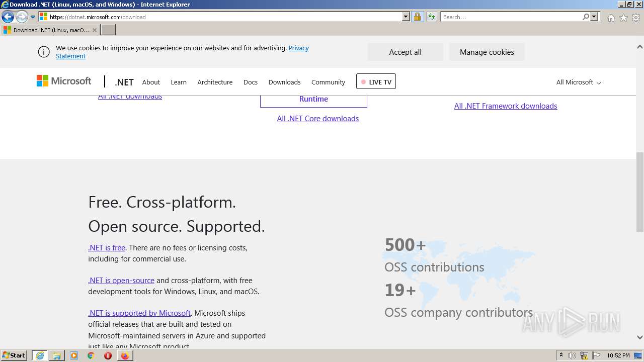644x362 pixels.
Task: Open the .NET home link
Action: click(124, 82)
